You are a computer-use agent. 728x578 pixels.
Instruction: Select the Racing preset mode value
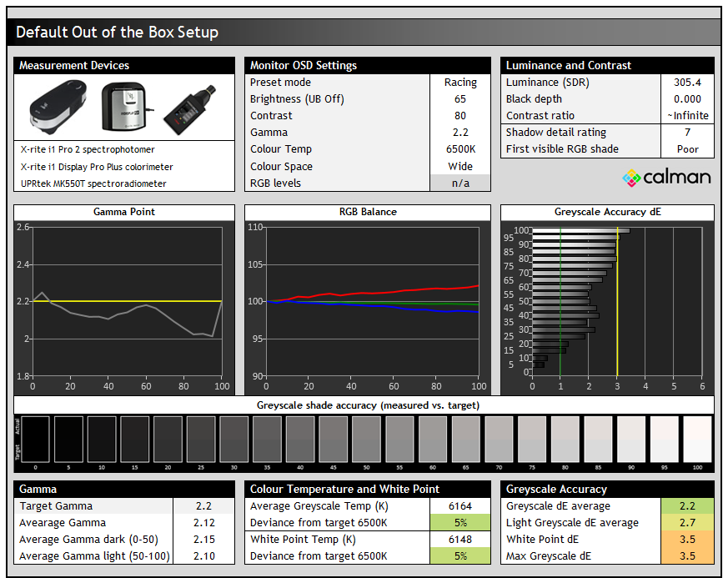click(460, 83)
